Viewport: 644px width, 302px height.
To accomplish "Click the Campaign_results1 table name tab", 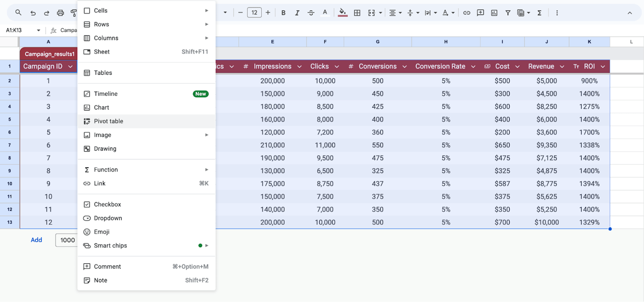I will (x=49, y=54).
